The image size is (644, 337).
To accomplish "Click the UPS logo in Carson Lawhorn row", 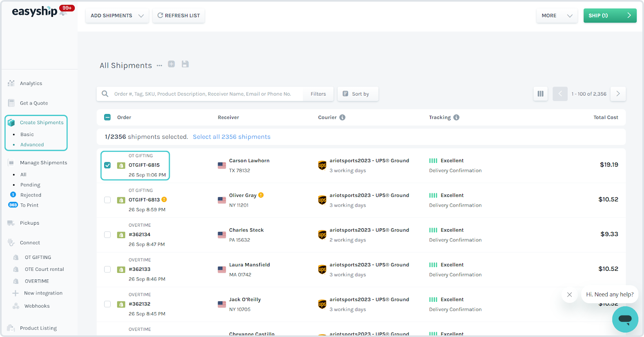I will point(322,165).
